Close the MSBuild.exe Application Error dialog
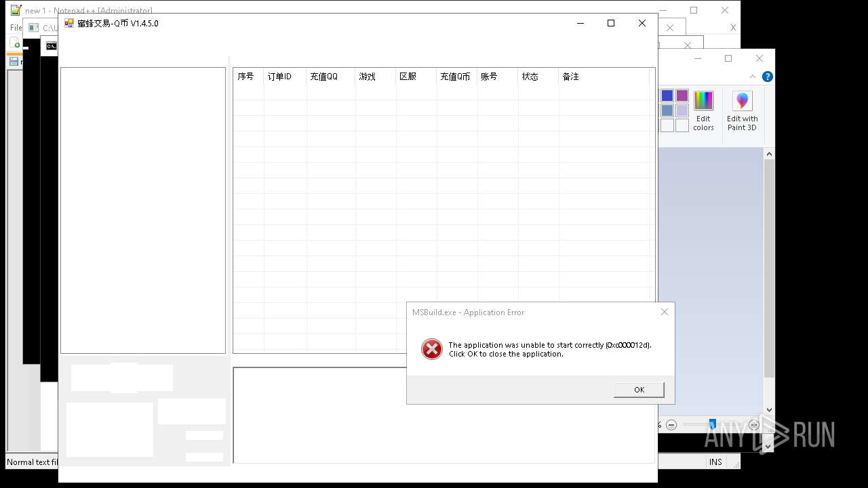868x488 pixels. tap(664, 312)
